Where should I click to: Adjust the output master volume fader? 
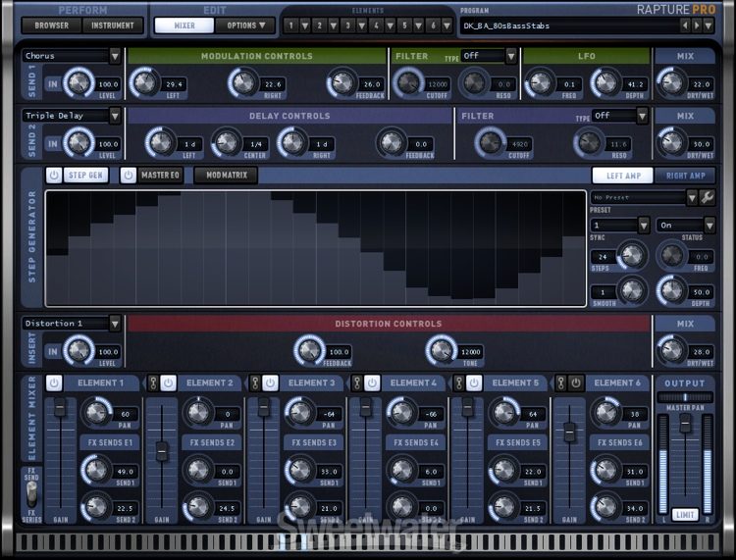685,424
